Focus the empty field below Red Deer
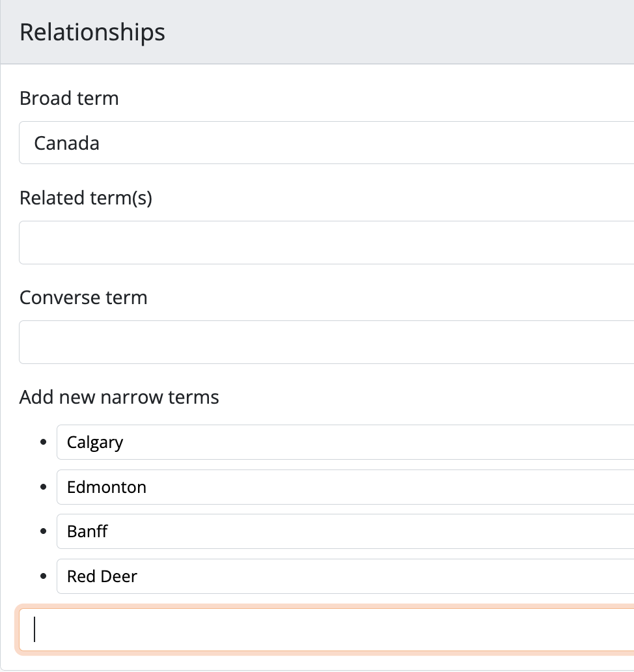Viewport: 634px width, 672px height. [x=325, y=630]
